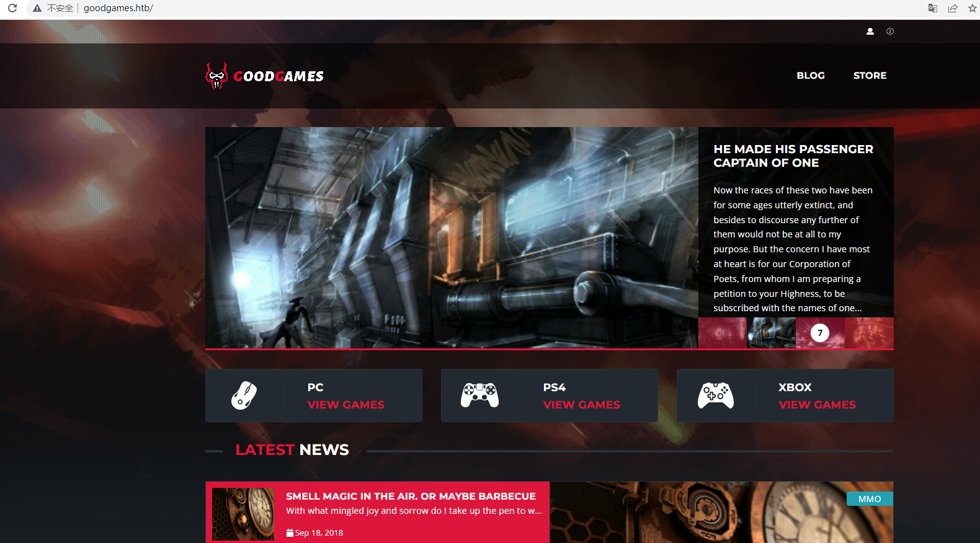Viewport: 980px width, 543px height.
Task: Click the XBOX platform title
Action: click(x=795, y=387)
